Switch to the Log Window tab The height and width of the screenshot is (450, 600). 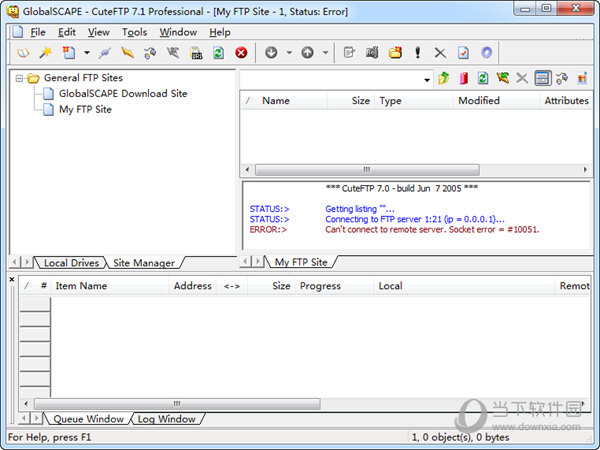(166, 419)
